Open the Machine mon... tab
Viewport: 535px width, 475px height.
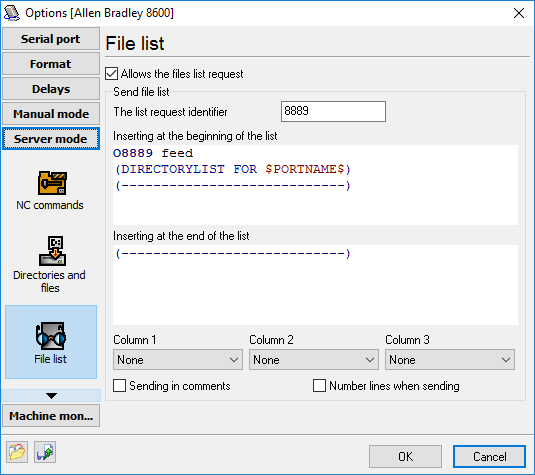tap(51, 416)
